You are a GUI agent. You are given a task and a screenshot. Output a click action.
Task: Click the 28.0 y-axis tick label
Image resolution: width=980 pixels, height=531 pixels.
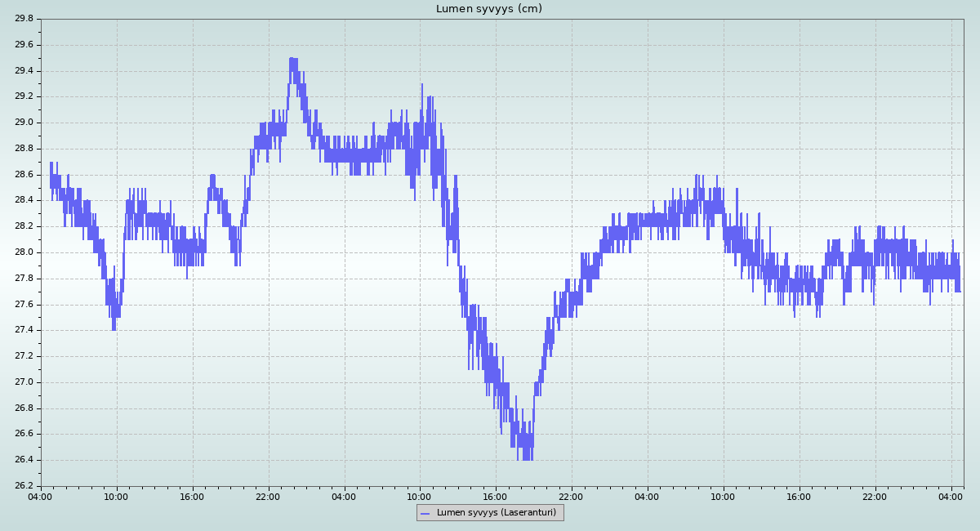[24, 252]
